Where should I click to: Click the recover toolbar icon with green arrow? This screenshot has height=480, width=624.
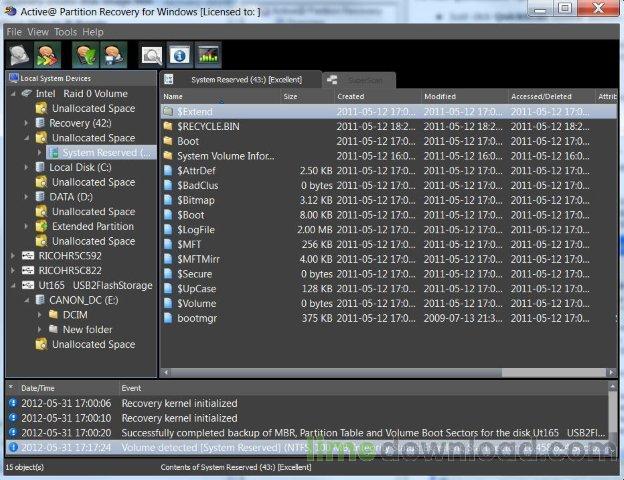(86, 55)
